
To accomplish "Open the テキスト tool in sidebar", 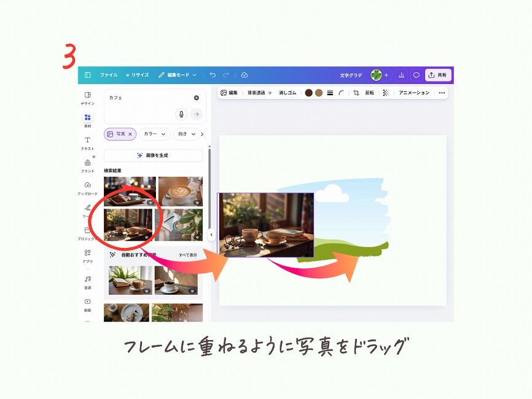I will 87,142.
